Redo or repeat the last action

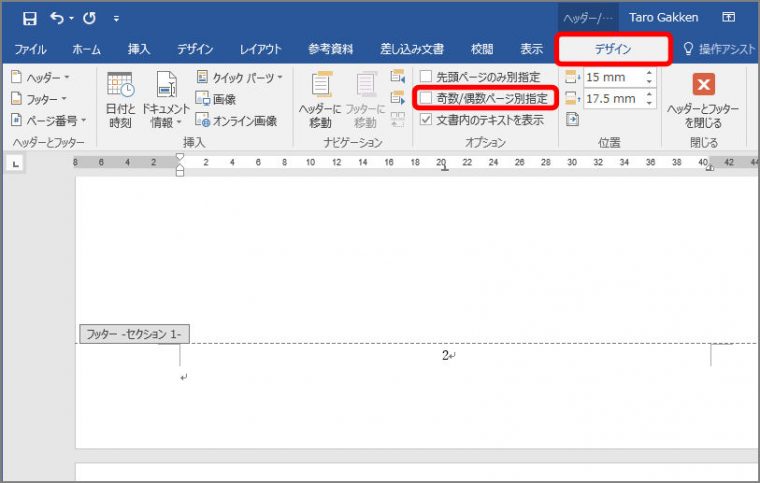89,18
